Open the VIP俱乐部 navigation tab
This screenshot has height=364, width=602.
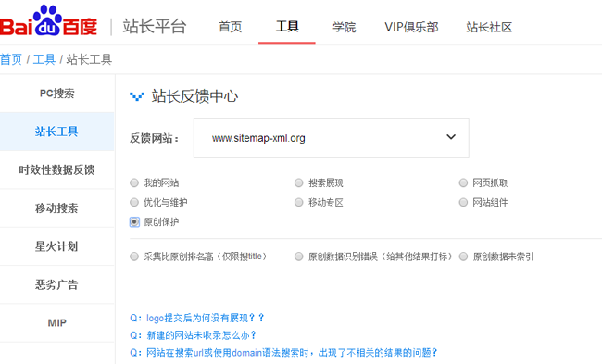pos(411,27)
